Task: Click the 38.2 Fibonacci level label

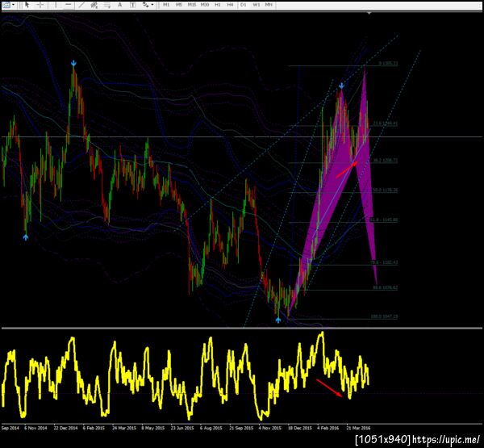Action: coord(386,161)
